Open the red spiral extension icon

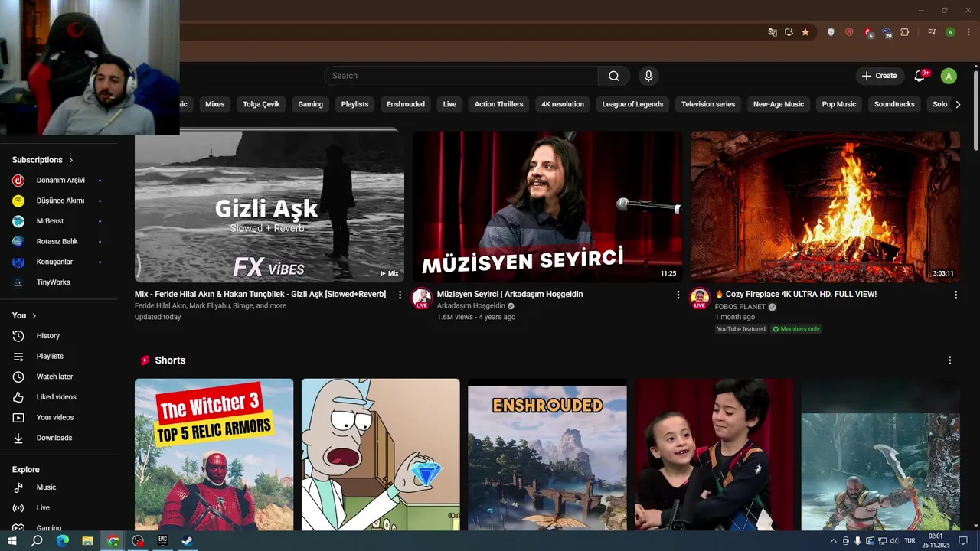849,32
